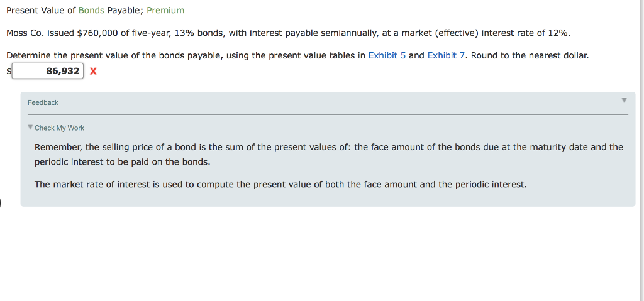Open the green Premium glossary link
Screen dimensions: 644x301
[x=165, y=11]
